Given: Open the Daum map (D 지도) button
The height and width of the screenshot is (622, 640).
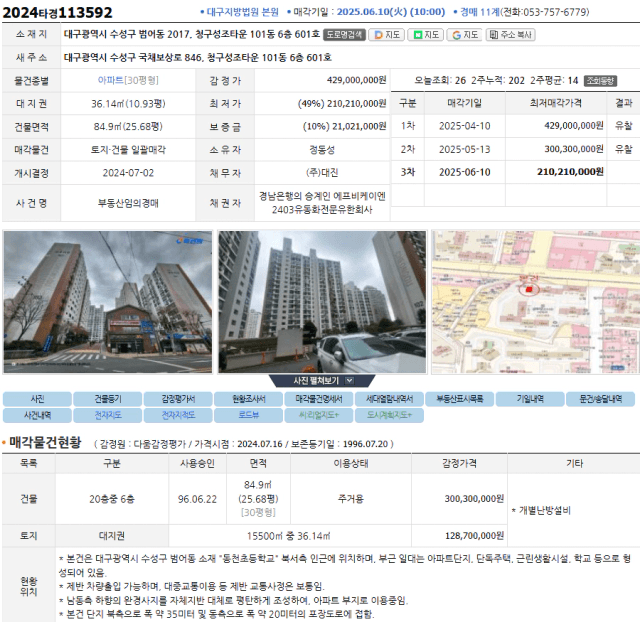Looking at the screenshot, I should pyautogui.click(x=387, y=35).
